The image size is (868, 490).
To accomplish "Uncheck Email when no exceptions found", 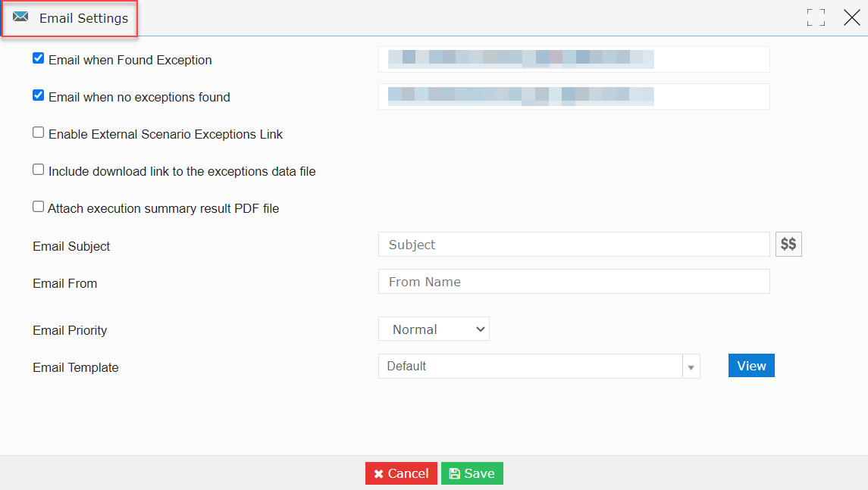I will (38, 95).
